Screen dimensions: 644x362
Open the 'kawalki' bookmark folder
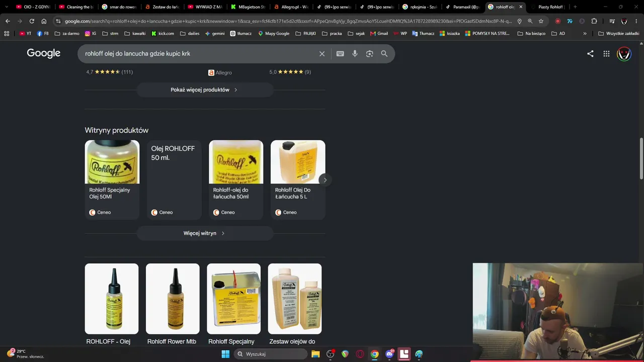pos(134,33)
